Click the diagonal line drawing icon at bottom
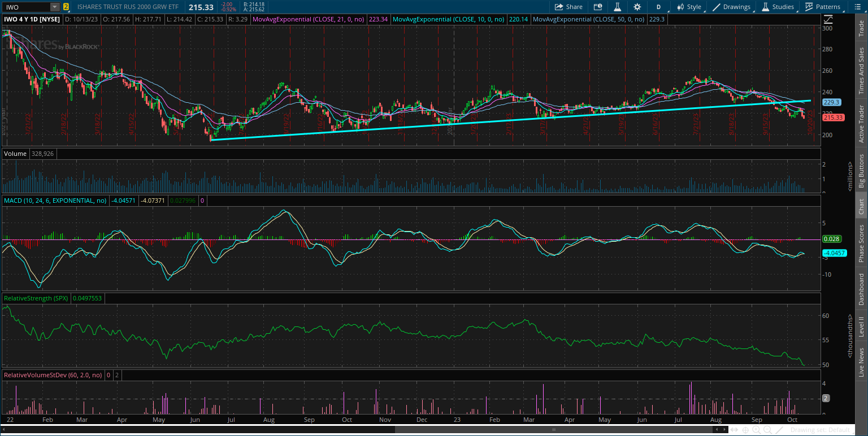This screenshot has width=868, height=436. (x=778, y=430)
